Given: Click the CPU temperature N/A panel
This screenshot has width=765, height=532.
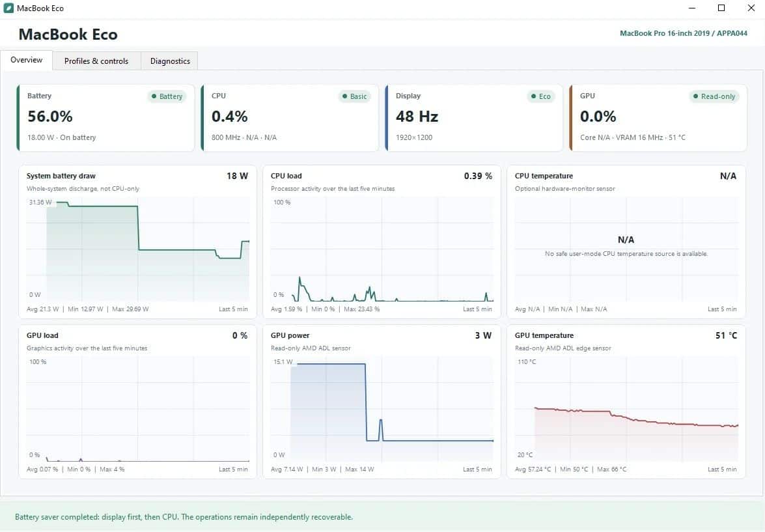Looking at the screenshot, I should pos(626,242).
